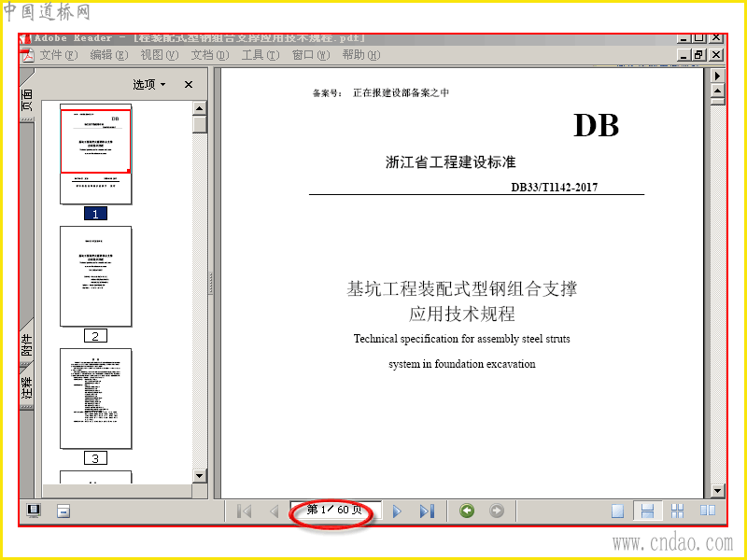Select page 1 thumbnail

pos(96,154)
